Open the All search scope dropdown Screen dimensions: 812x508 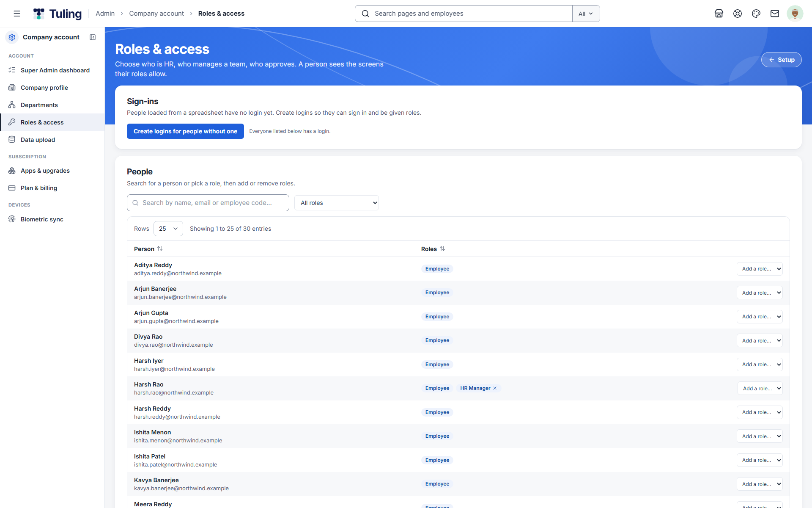pos(586,14)
